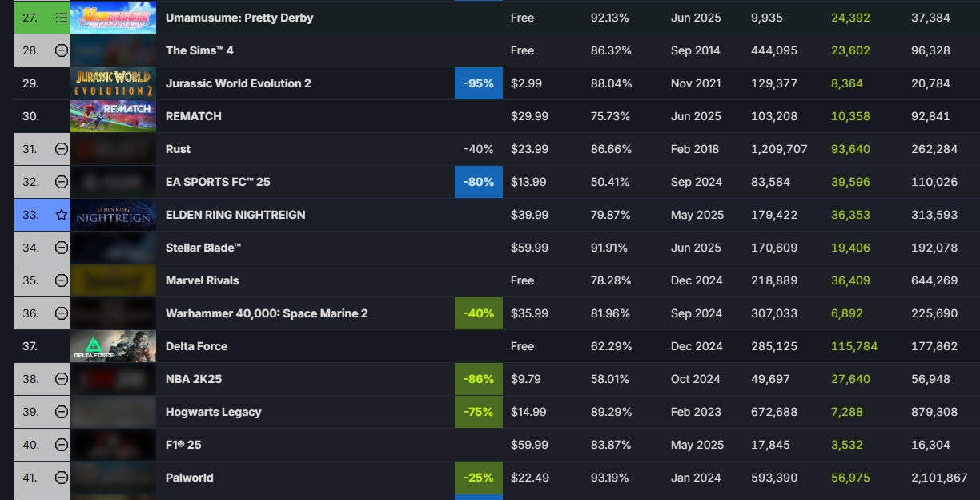Click the minus-circle icon in The Sims 4 row

(x=62, y=50)
